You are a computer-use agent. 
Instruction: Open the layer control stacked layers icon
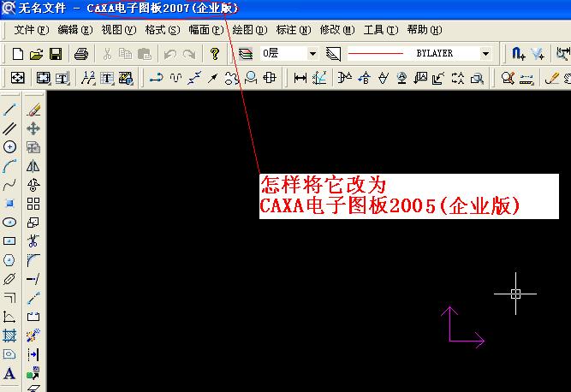click(x=246, y=54)
